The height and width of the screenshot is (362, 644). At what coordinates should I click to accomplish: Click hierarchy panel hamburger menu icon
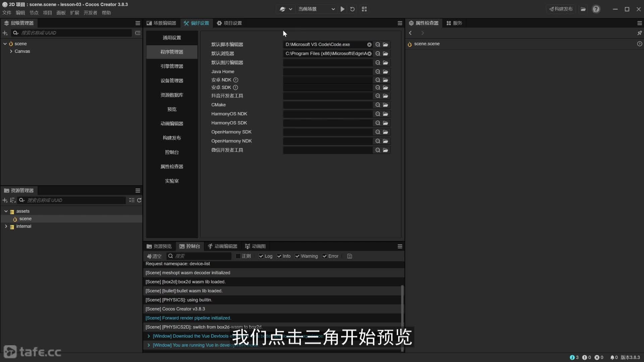click(x=138, y=23)
